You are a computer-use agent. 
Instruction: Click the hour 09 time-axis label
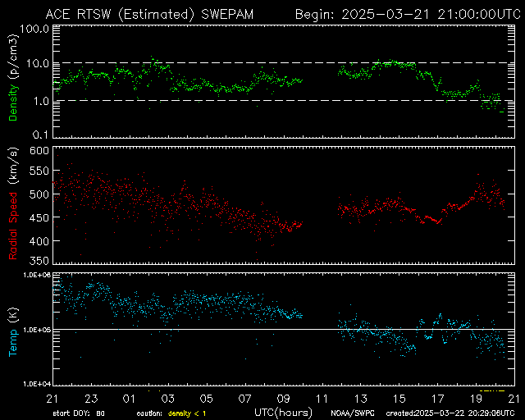[283, 399]
